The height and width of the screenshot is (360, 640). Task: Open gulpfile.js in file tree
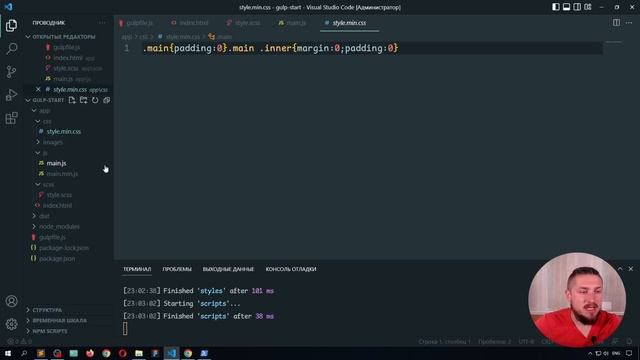coord(52,237)
